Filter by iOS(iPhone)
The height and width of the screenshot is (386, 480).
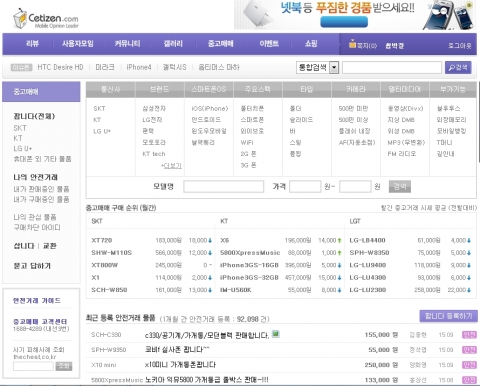click(x=210, y=109)
